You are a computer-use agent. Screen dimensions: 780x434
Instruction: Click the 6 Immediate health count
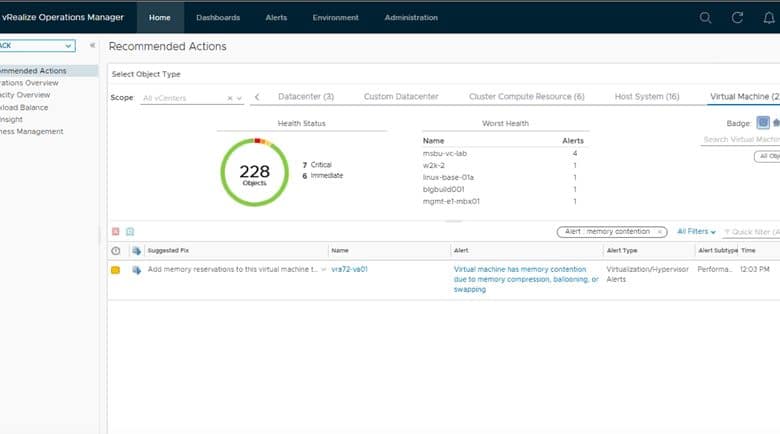click(x=322, y=176)
